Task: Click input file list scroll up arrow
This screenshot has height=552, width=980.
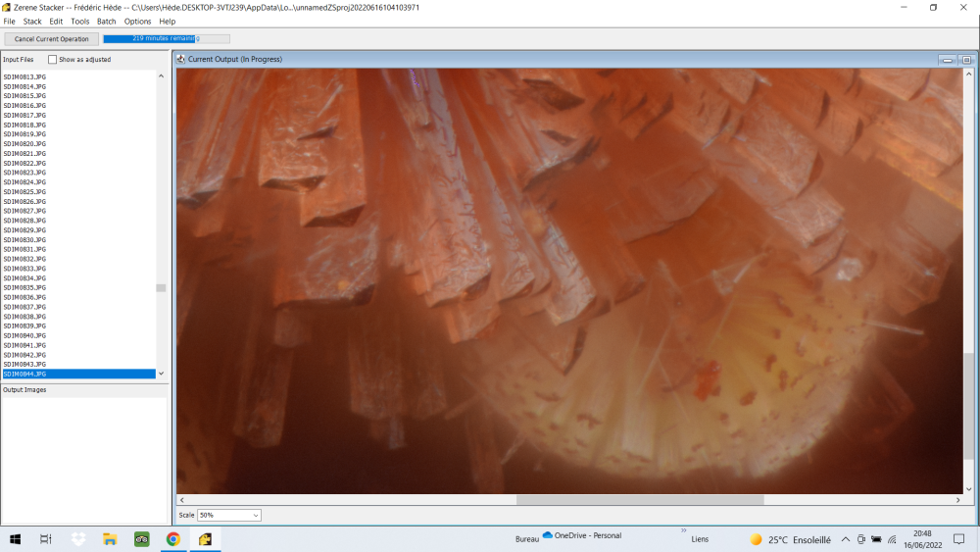Action: tap(162, 76)
